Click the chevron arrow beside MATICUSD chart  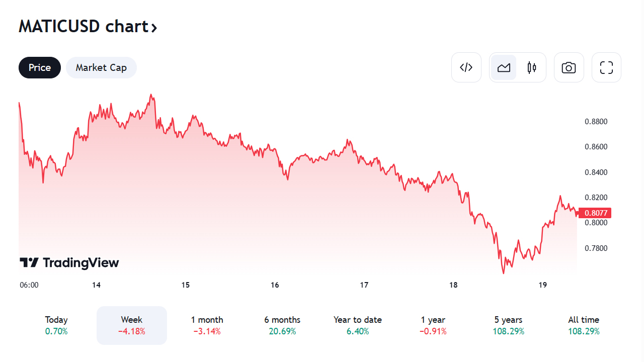pos(154,28)
